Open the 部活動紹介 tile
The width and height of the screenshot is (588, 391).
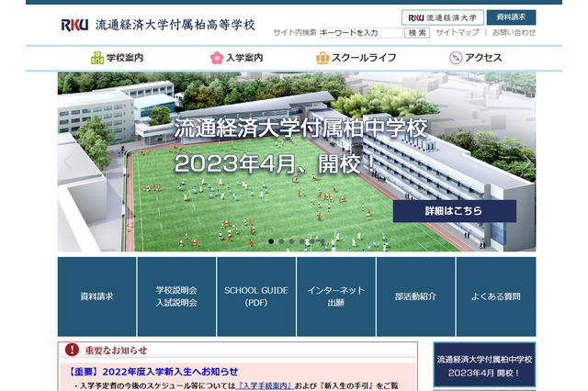click(x=415, y=296)
